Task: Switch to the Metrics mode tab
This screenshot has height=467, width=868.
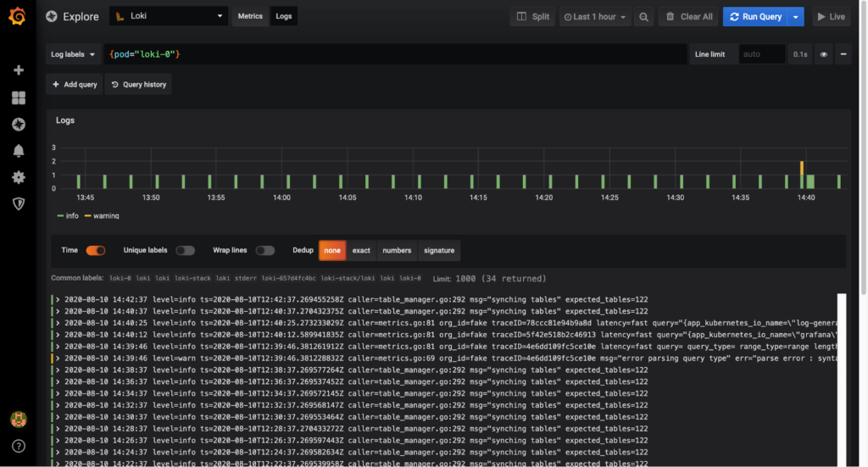Action: [x=250, y=16]
